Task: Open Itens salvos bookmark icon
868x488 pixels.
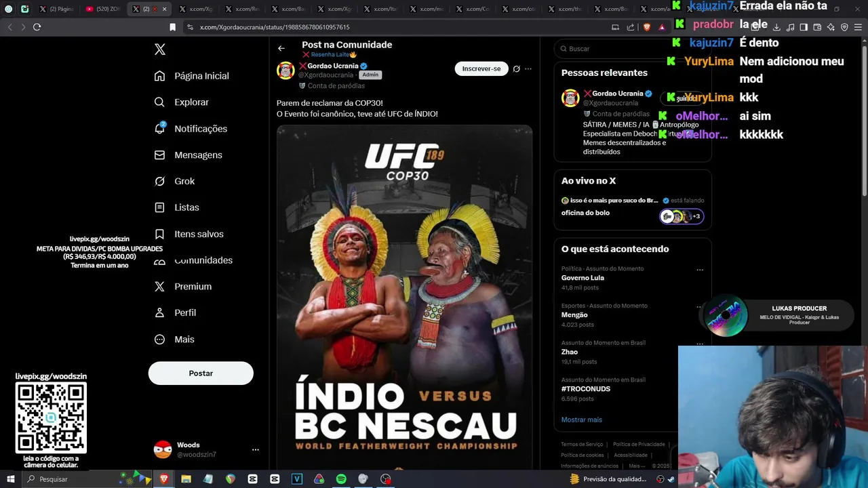Action: [x=159, y=234]
